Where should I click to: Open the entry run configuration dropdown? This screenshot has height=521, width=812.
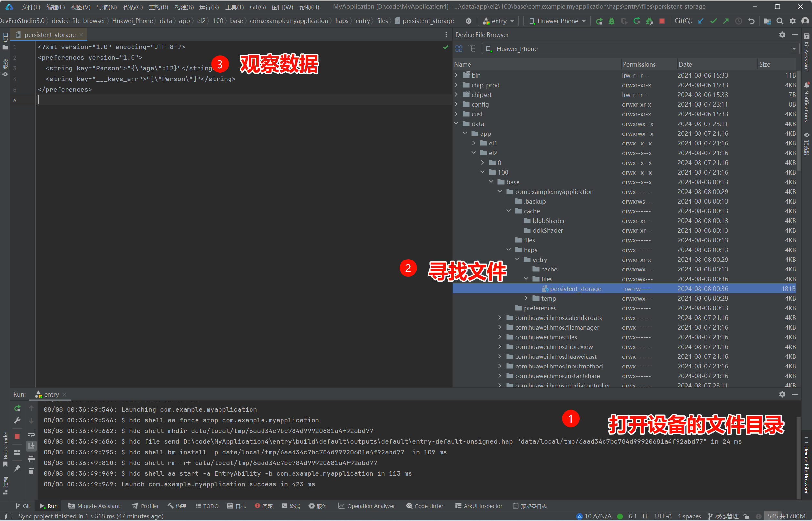[x=498, y=21]
